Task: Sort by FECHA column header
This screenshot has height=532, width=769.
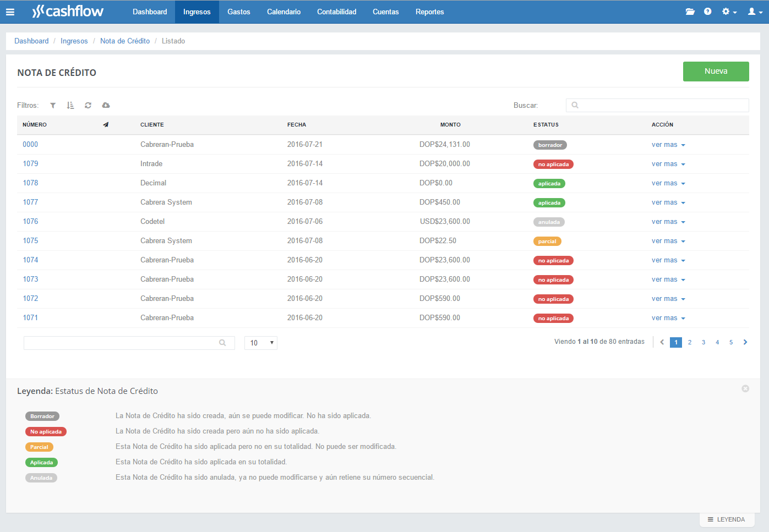Action: [297, 125]
